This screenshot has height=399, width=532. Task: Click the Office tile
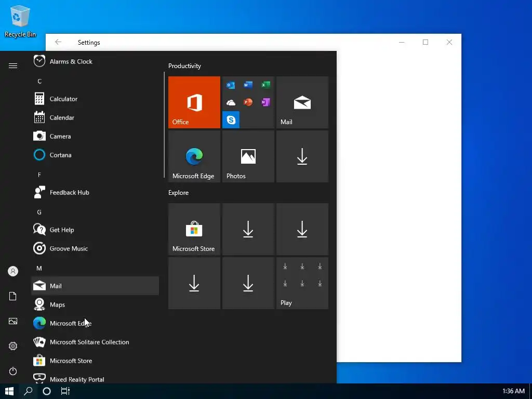194,102
